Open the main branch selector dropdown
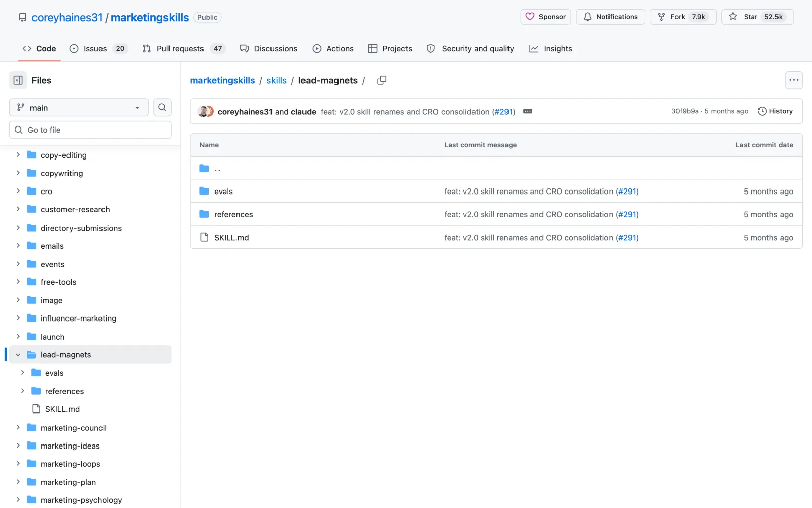Viewport: 812px width, 508px height. click(79, 107)
